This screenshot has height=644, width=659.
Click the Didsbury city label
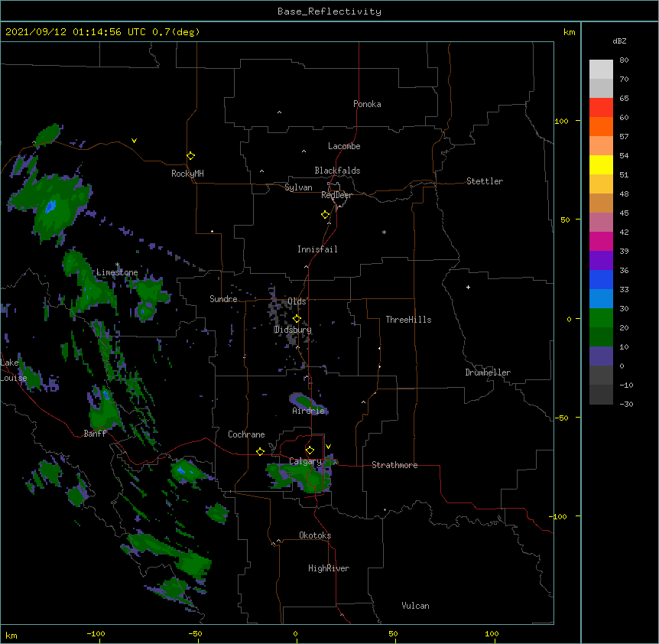click(293, 330)
